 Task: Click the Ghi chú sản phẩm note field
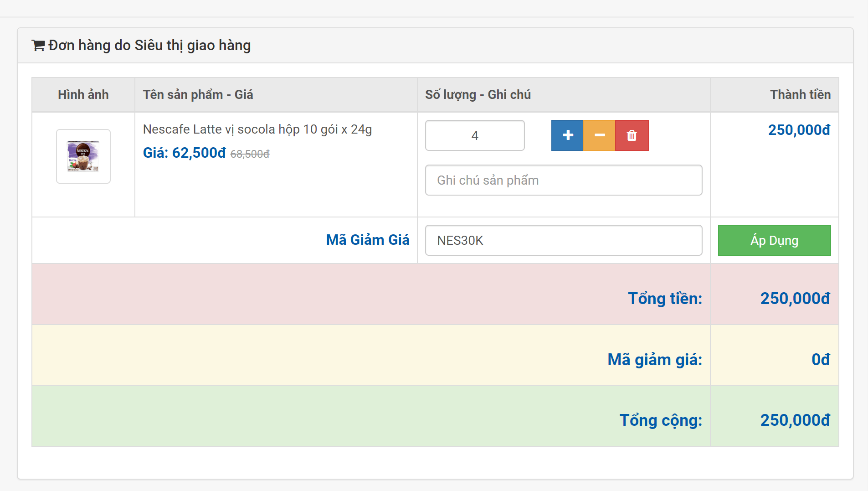pos(564,180)
